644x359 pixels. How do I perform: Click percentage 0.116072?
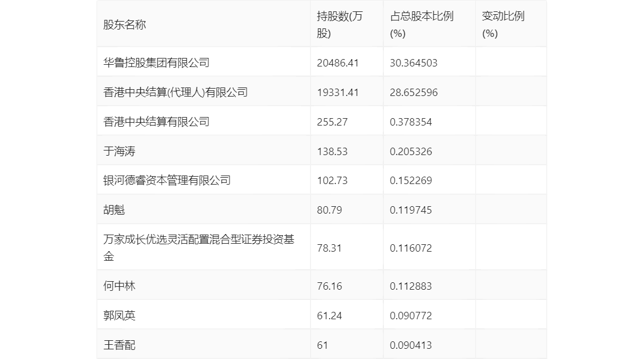pyautogui.click(x=411, y=248)
